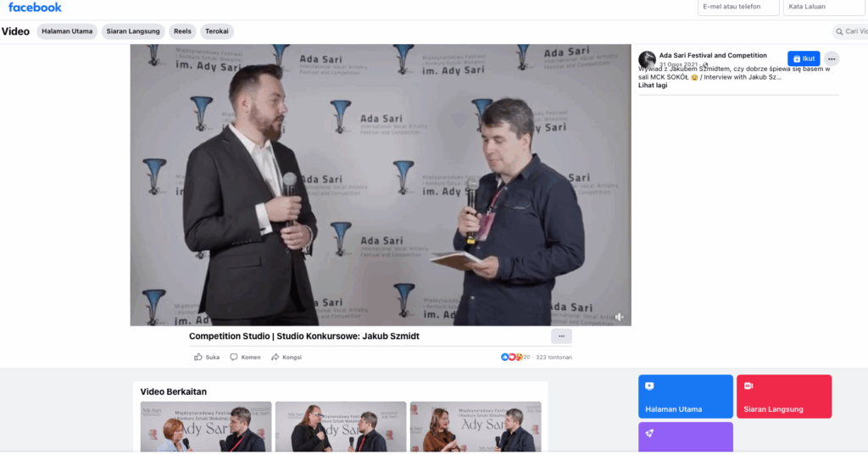The image size is (868, 455).
Task: Select Siaran Langsung in the top tabs
Action: (133, 31)
